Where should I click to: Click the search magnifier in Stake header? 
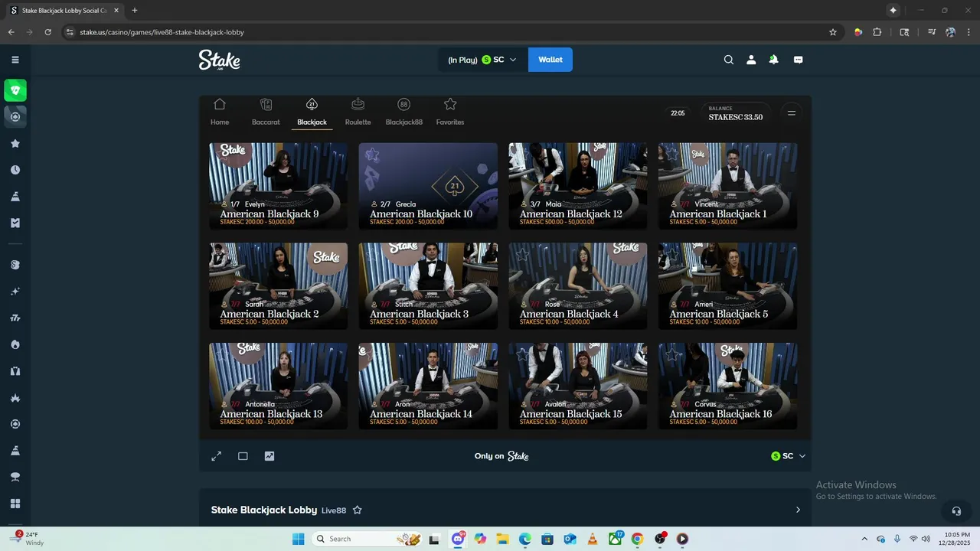point(729,60)
